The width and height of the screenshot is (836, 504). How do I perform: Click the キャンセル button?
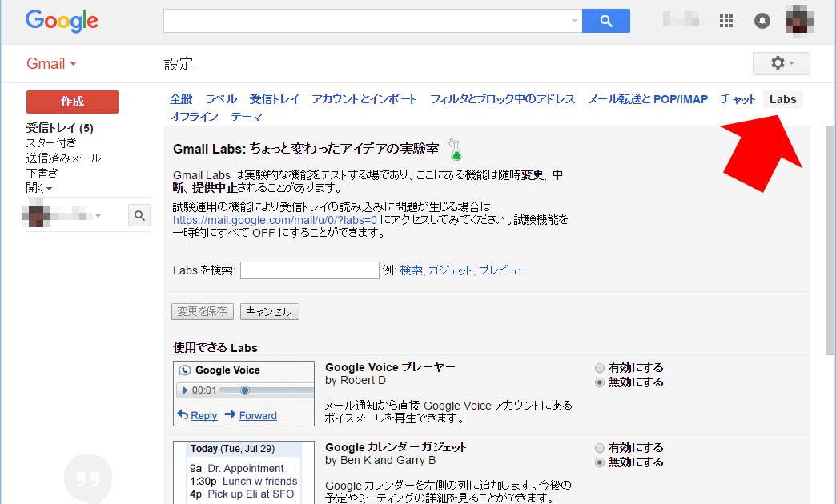[270, 312]
